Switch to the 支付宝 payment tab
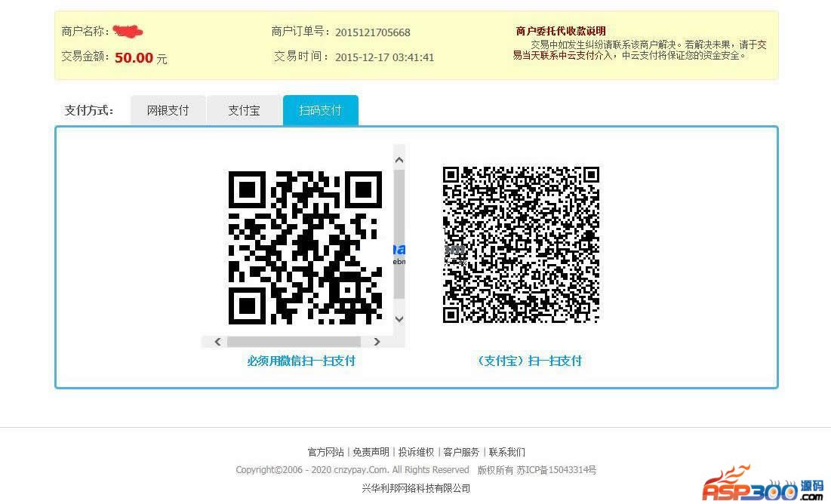Image resolution: width=831 pixels, height=504 pixels. (244, 110)
